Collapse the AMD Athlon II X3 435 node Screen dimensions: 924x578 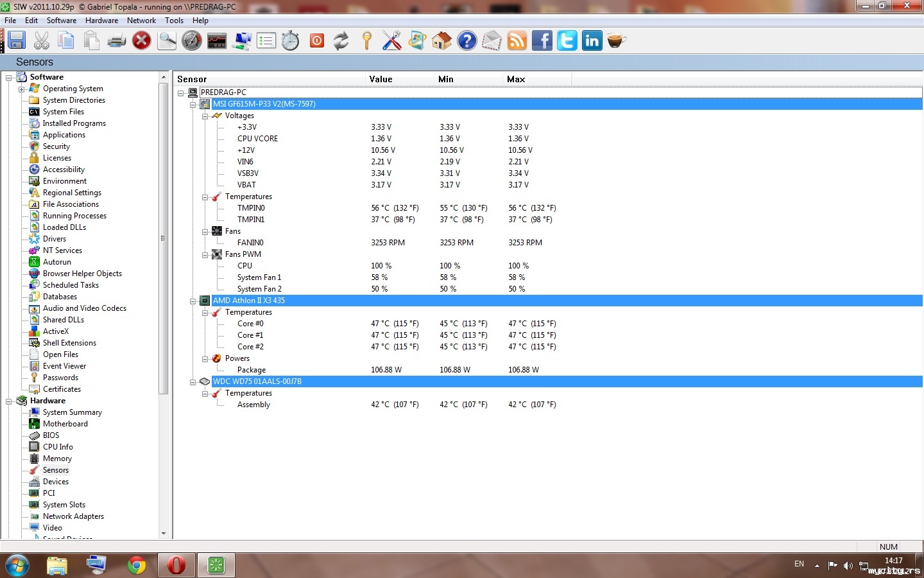click(193, 301)
